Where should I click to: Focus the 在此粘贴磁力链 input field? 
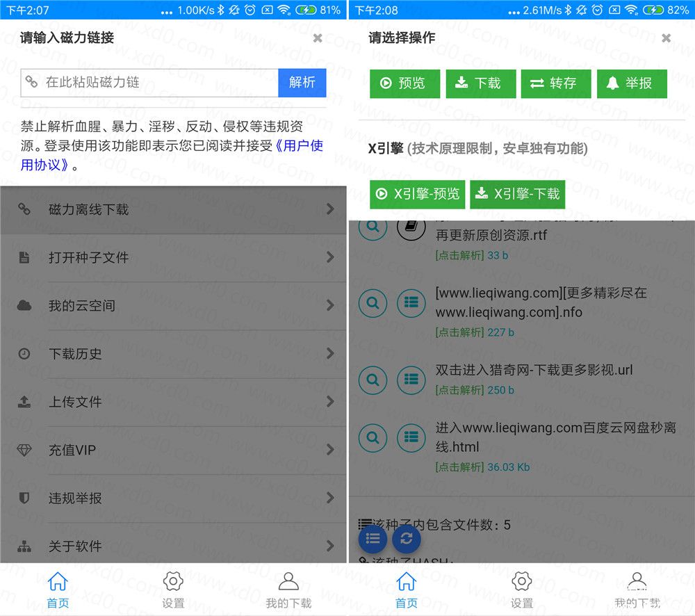tap(149, 83)
